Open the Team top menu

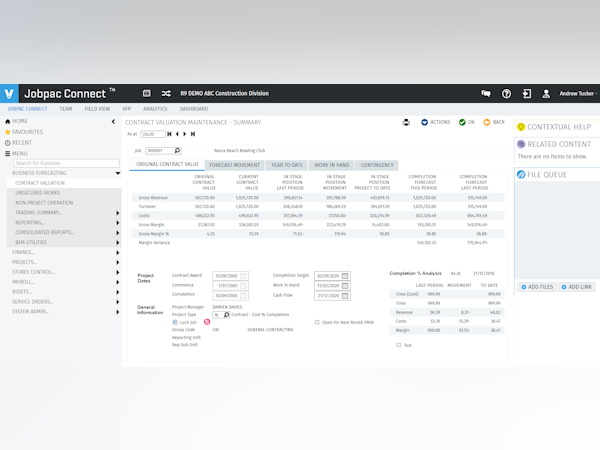click(65, 109)
